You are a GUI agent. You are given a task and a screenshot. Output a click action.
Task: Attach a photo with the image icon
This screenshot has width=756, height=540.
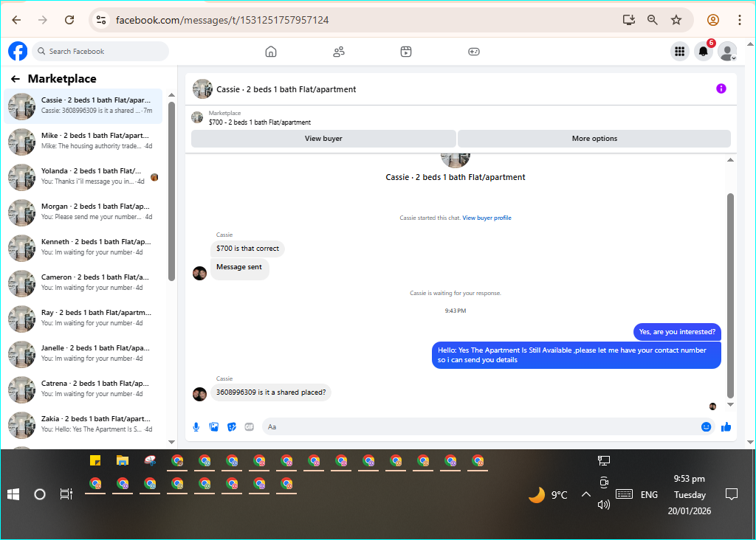pos(214,427)
